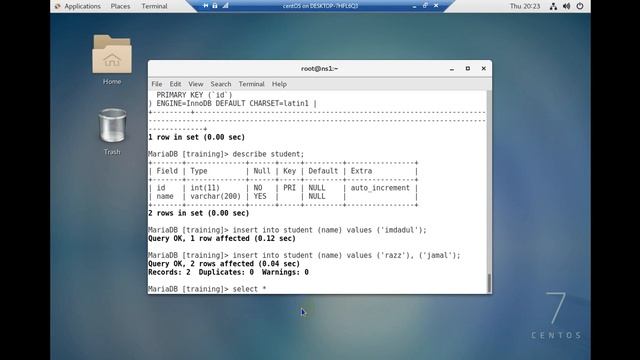This screenshot has width=640, height=360.
Task: Click the 'select *' command prompt line
Action: [x=207, y=289]
